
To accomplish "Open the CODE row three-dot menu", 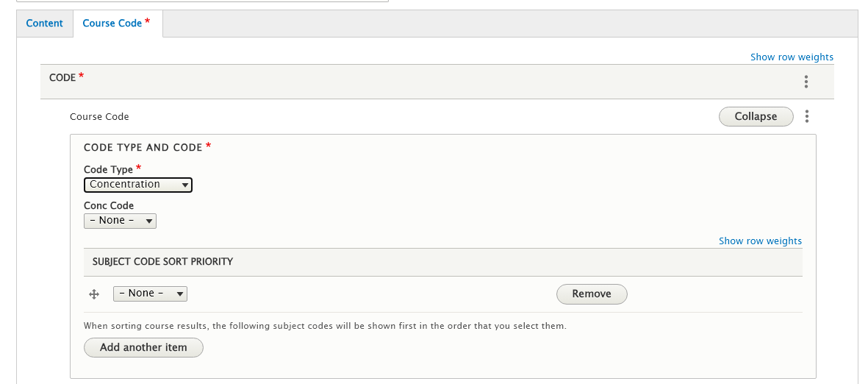I will click(x=806, y=82).
